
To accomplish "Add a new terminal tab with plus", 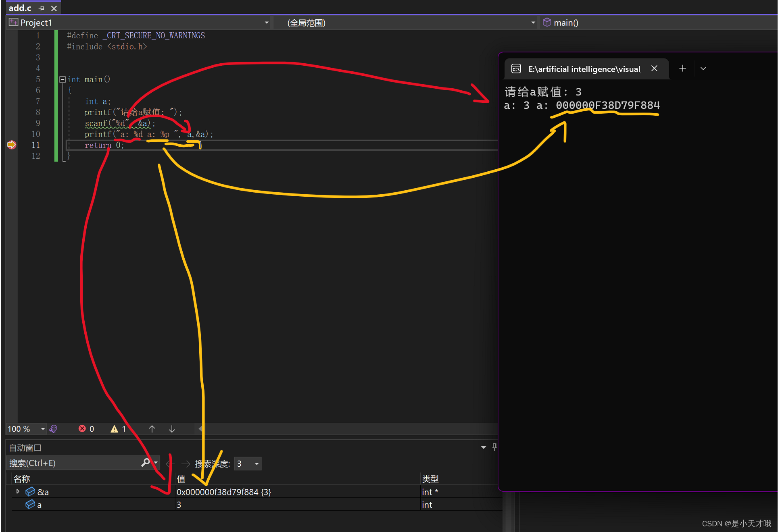I will (x=682, y=69).
